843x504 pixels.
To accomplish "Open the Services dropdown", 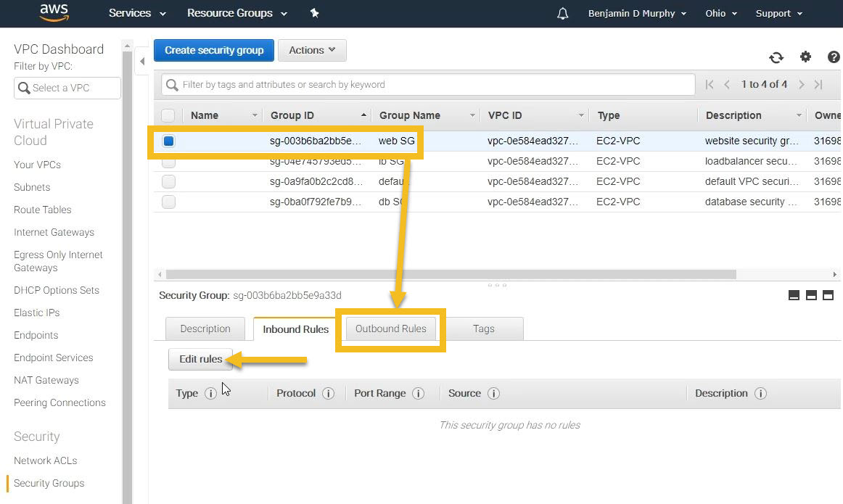I will click(x=137, y=13).
